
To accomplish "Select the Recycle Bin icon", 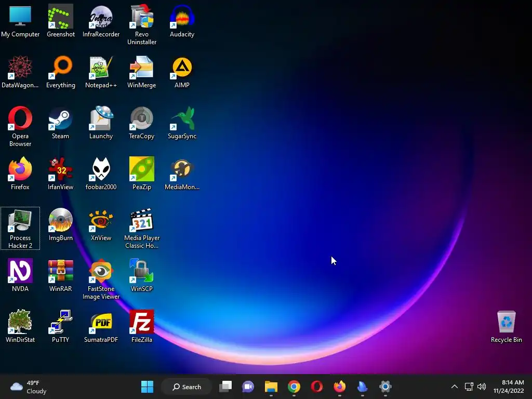I will [506, 327].
